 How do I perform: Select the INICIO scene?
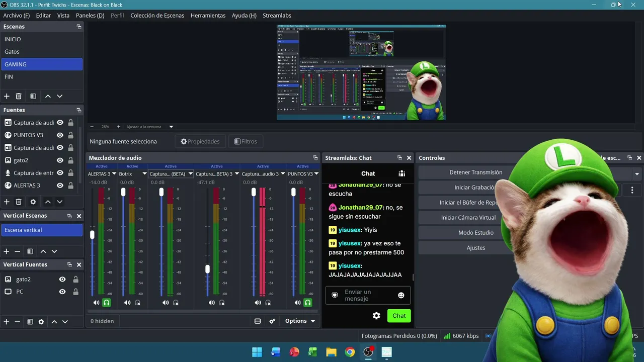point(42,39)
